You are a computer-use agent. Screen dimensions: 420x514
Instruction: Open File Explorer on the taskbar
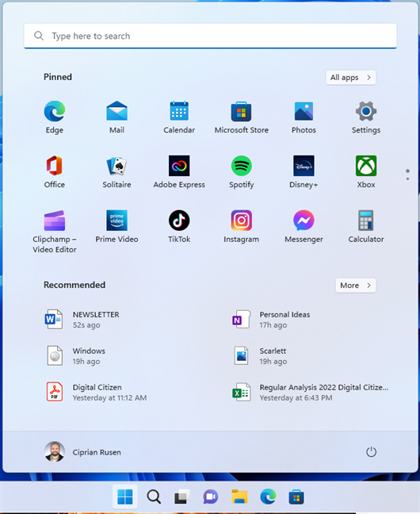click(x=239, y=497)
